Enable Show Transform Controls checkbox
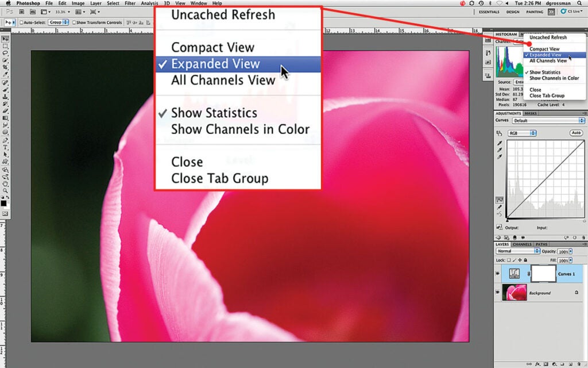The width and height of the screenshot is (588, 368). (74, 22)
